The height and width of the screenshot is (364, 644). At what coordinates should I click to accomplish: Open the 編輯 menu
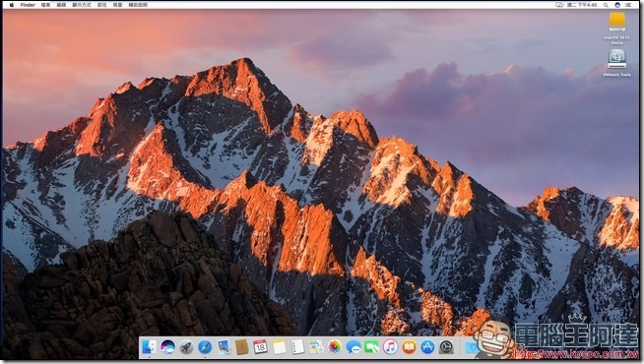click(x=61, y=5)
